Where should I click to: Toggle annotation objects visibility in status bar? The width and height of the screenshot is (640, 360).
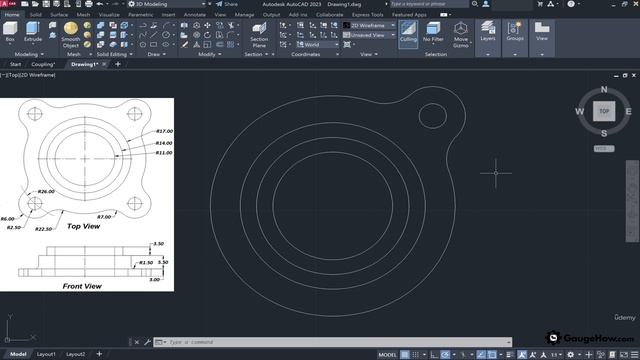coord(522,355)
